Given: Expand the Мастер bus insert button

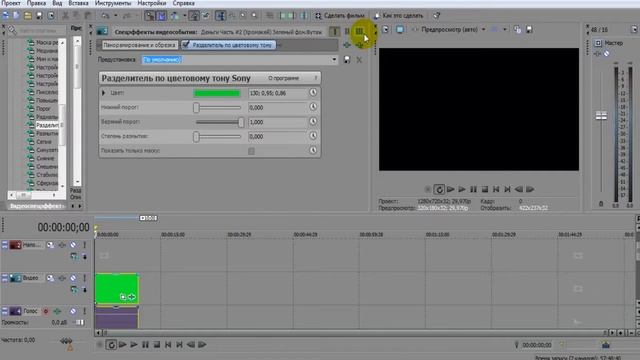Looking at the screenshot, I should coord(596,53).
